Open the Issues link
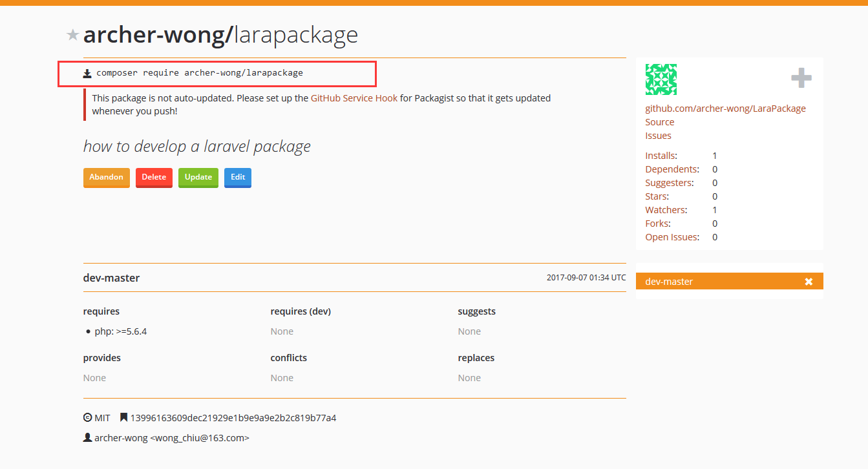 [x=658, y=136]
